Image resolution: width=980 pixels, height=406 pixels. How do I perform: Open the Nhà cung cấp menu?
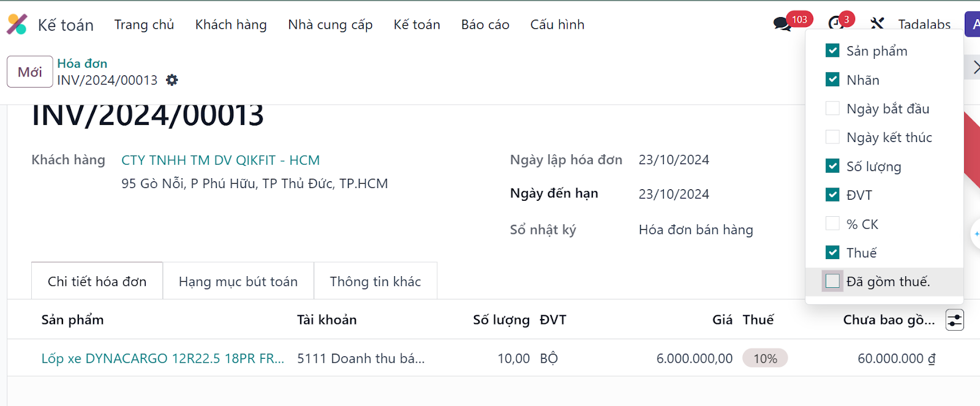click(x=330, y=24)
